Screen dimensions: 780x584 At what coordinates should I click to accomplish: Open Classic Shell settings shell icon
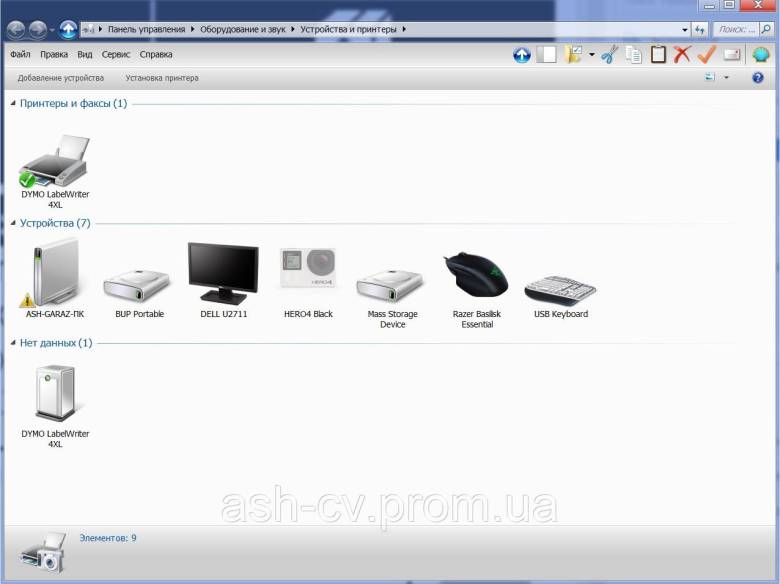[761, 54]
